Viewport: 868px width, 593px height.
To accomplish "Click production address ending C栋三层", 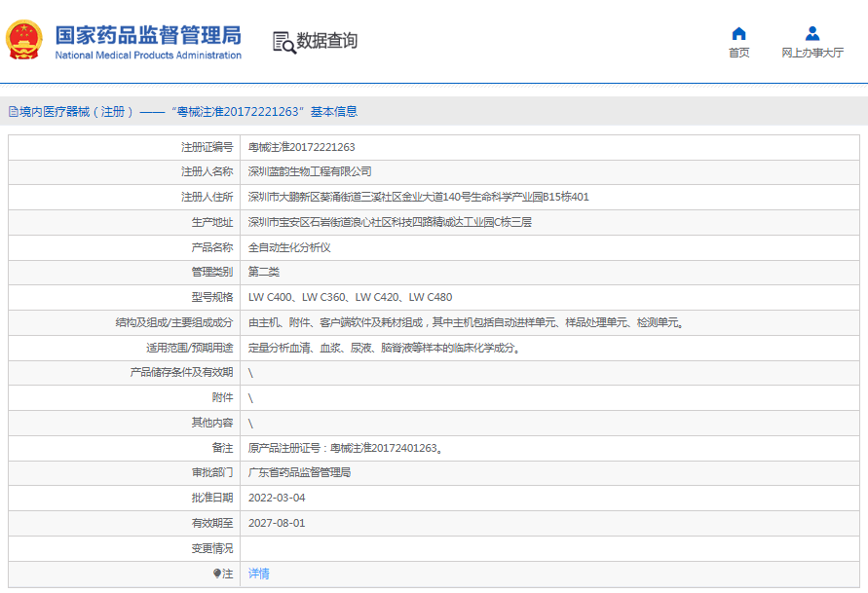I will pos(390,222).
